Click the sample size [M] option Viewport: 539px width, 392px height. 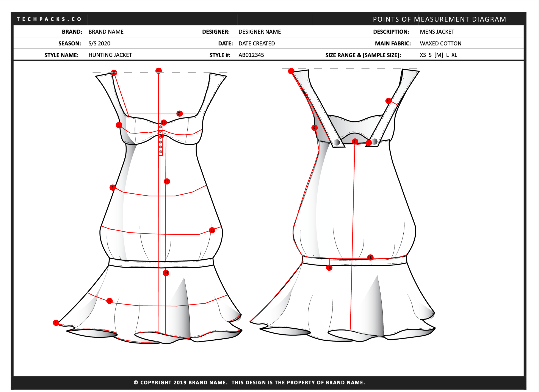(439, 55)
